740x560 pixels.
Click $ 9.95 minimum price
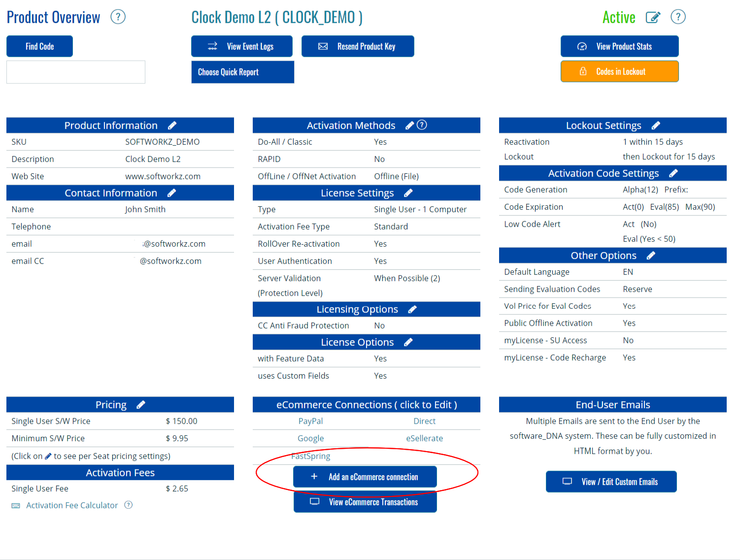point(177,438)
